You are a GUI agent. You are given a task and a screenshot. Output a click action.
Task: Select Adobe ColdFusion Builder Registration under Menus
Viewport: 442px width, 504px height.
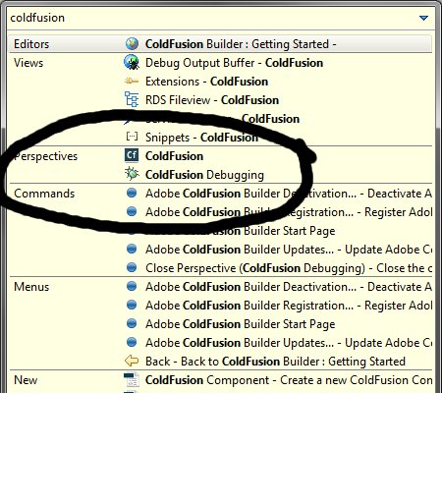[289, 306]
